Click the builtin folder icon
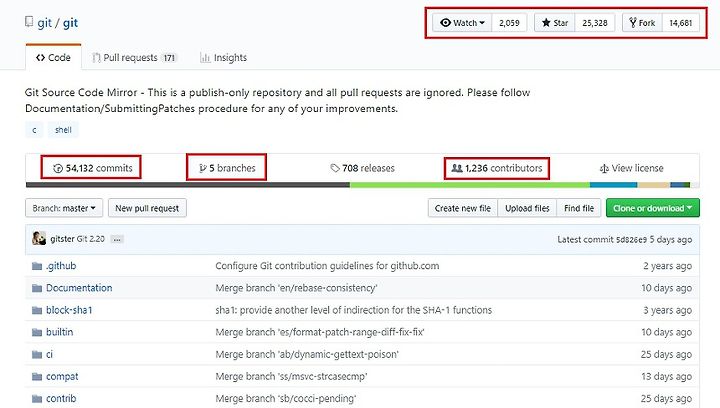The image size is (720, 408). (x=37, y=332)
